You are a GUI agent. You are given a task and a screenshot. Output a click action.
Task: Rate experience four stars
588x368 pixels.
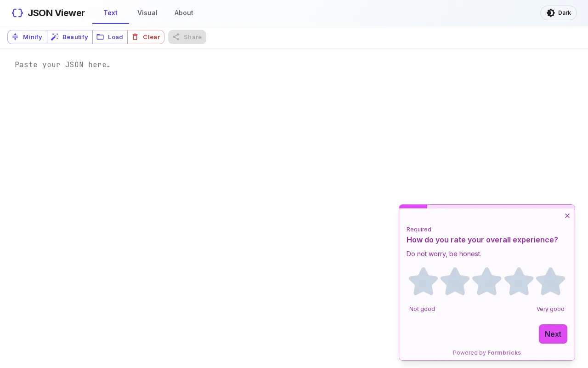pos(519,282)
